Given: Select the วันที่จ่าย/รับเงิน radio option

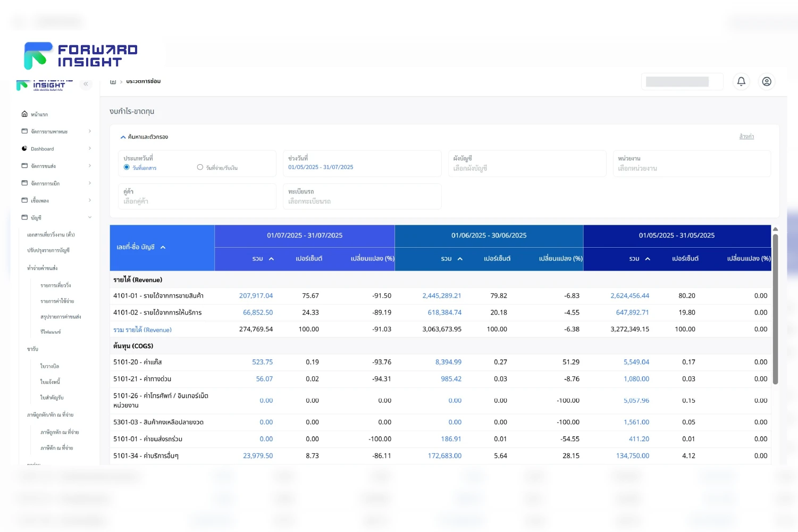Looking at the screenshot, I should coord(200,167).
